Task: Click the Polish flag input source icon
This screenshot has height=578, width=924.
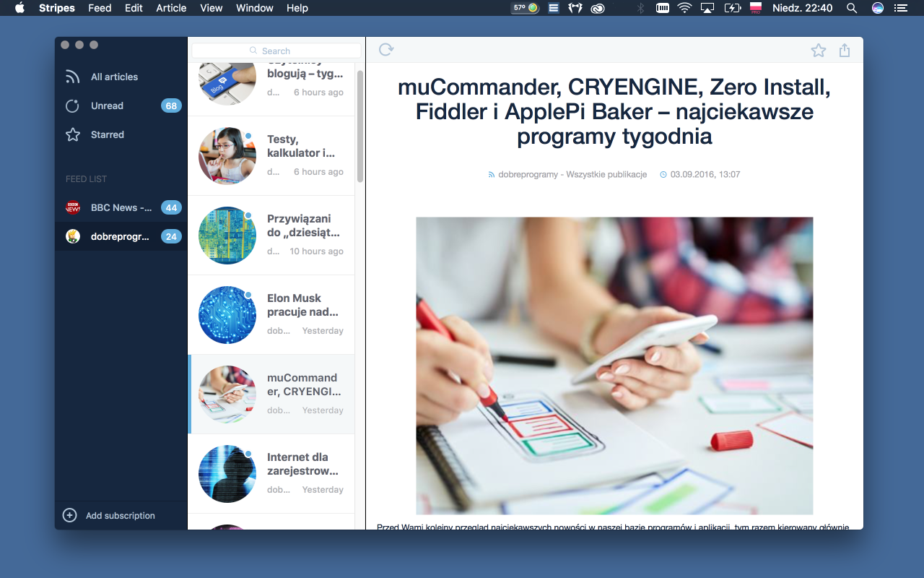Action: (756, 8)
